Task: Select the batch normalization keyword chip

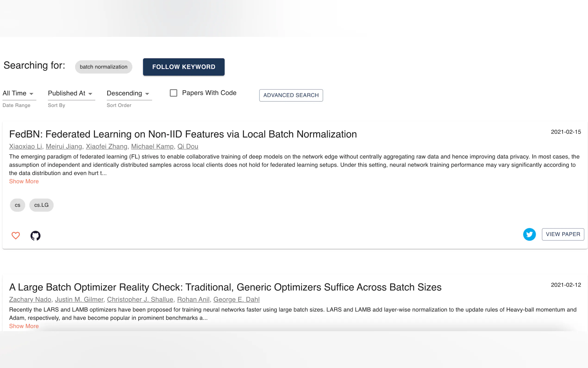Action: tap(103, 67)
